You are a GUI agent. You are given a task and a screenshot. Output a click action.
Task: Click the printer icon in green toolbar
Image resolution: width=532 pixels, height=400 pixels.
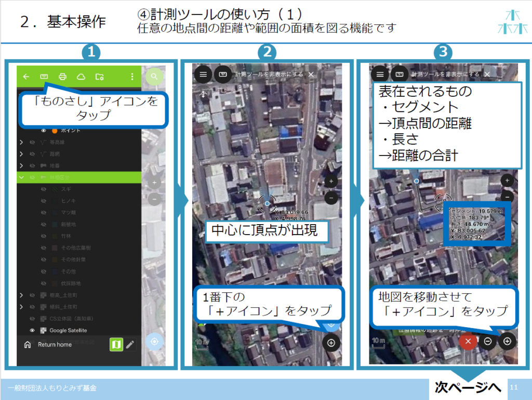coord(63,77)
